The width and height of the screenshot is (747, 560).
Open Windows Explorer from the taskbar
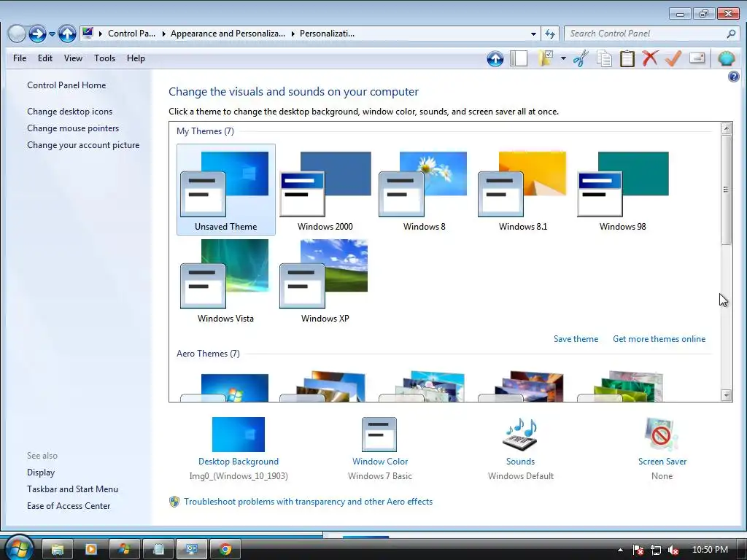[x=57, y=550]
